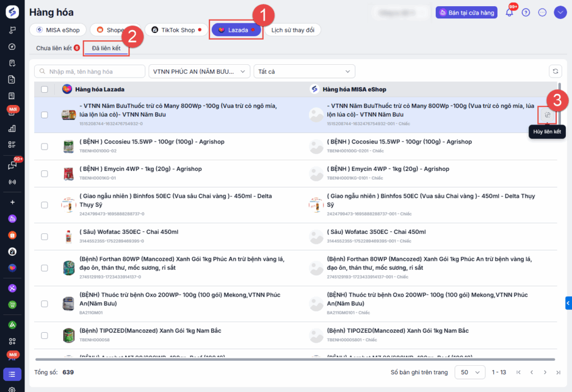Open the sidebar green triangle-logo app icon
This screenshot has height=392, width=572.
[12, 324]
